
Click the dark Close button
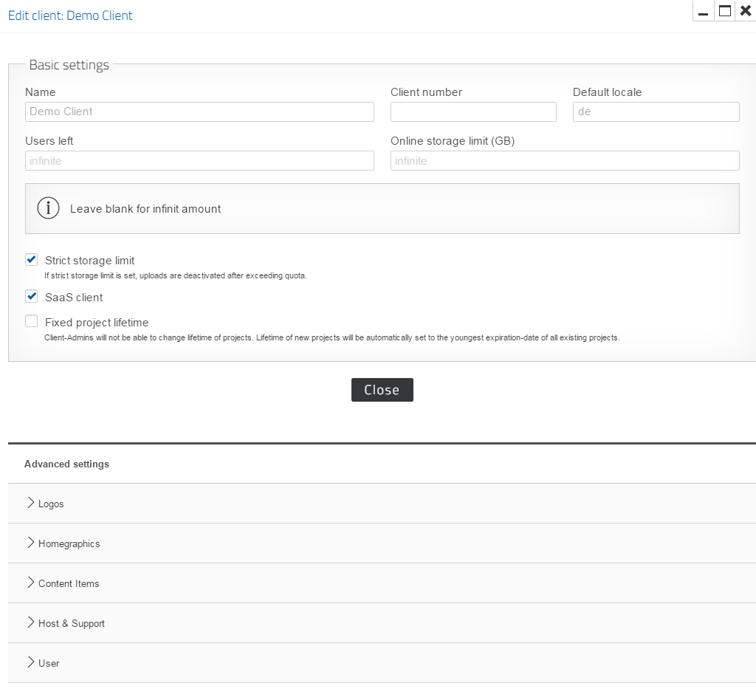[x=382, y=390]
